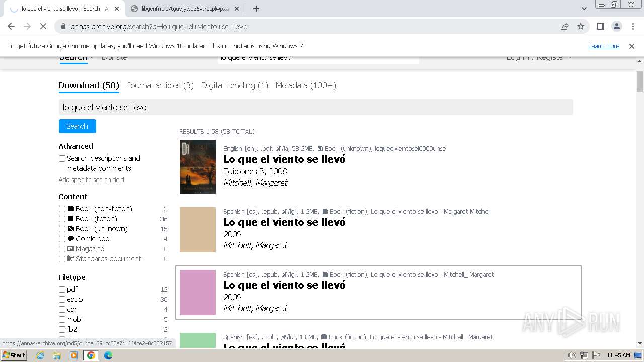Click the site lock icon in address bar
This screenshot has height=362, width=644.
(63, 27)
